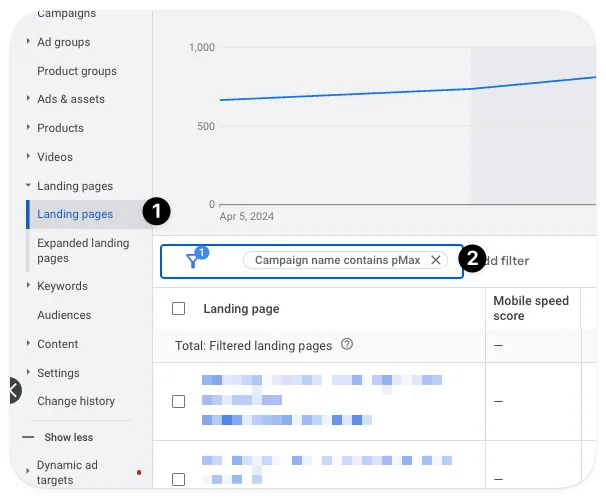The height and width of the screenshot is (498, 606).
Task: Click the Add filter text
Action: pos(506,261)
